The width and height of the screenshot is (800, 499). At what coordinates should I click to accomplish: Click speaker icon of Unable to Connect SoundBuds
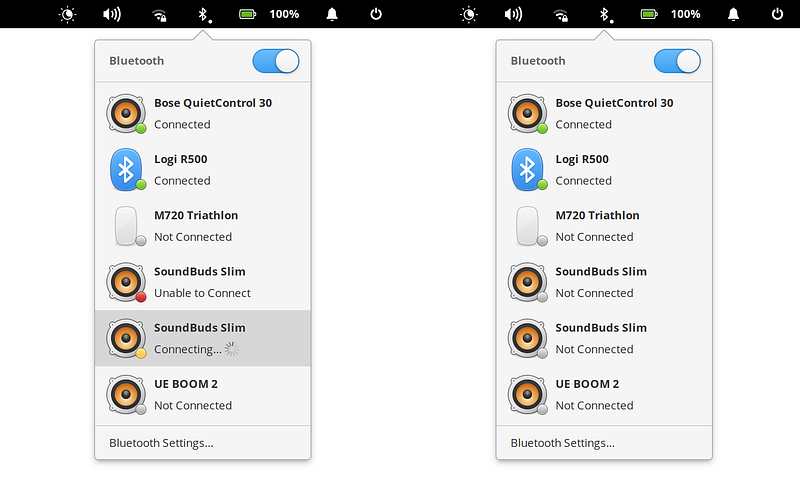pyautogui.click(x=126, y=282)
